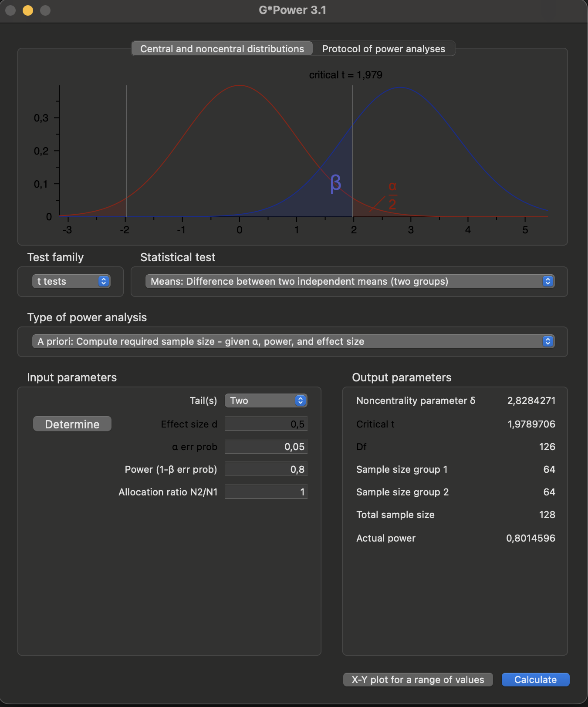Click the Type of power analysis heading

coord(87,317)
